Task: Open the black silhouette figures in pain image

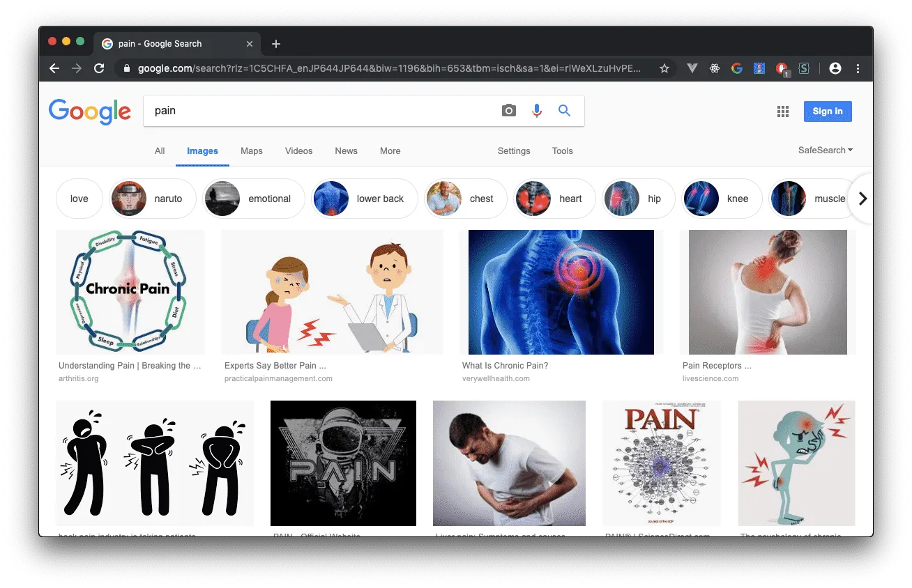Action: point(155,463)
